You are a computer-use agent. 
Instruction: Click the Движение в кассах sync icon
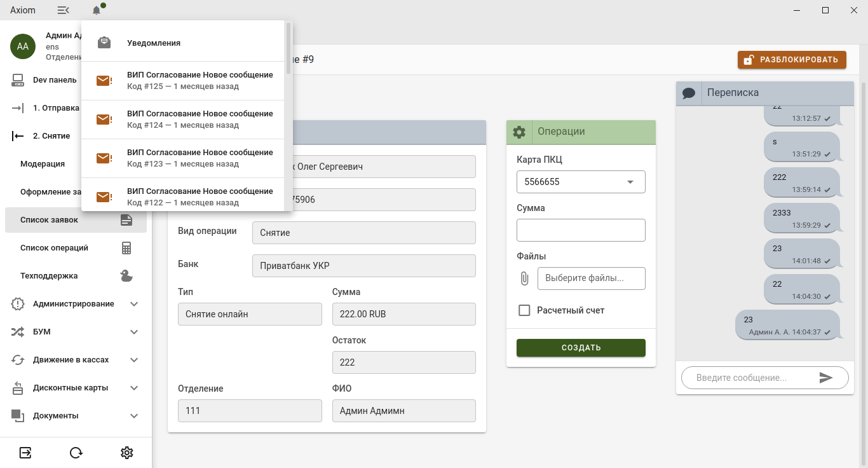coord(18,360)
